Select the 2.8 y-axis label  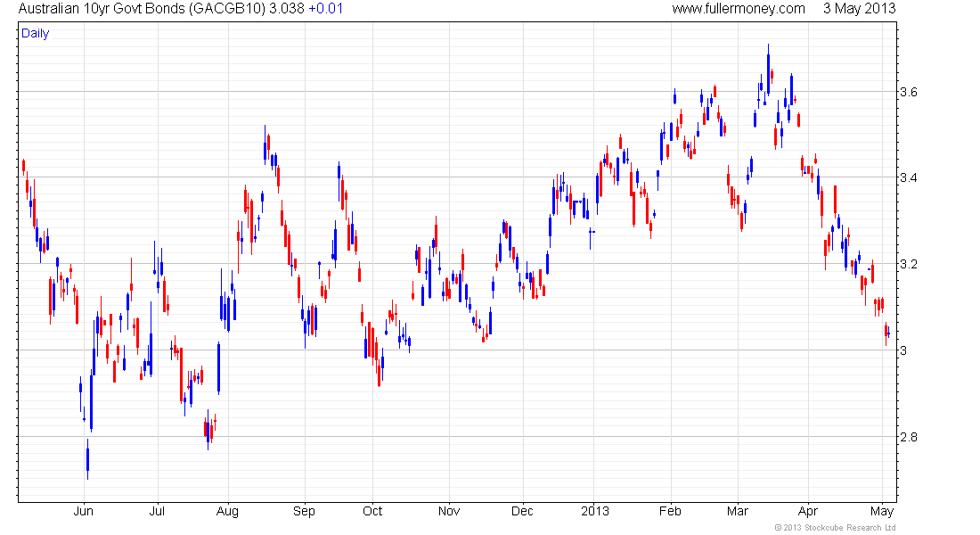(909, 437)
